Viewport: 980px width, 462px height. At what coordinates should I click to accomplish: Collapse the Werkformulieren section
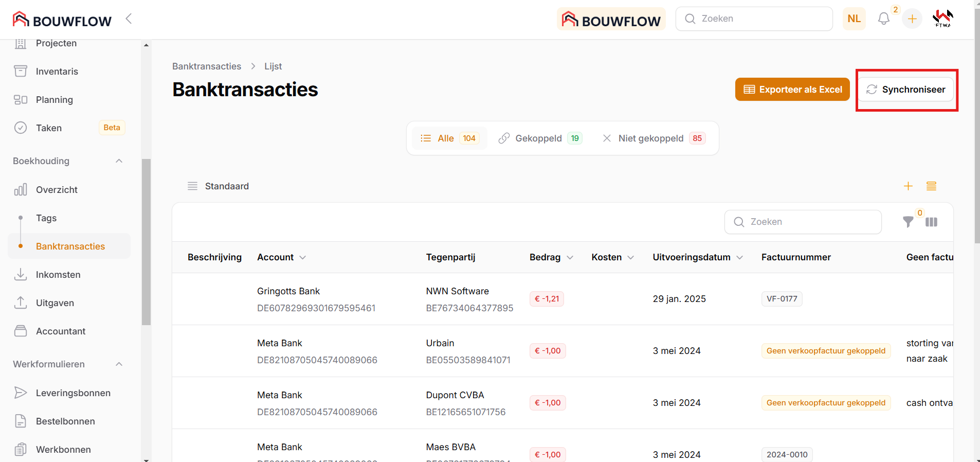(x=119, y=364)
